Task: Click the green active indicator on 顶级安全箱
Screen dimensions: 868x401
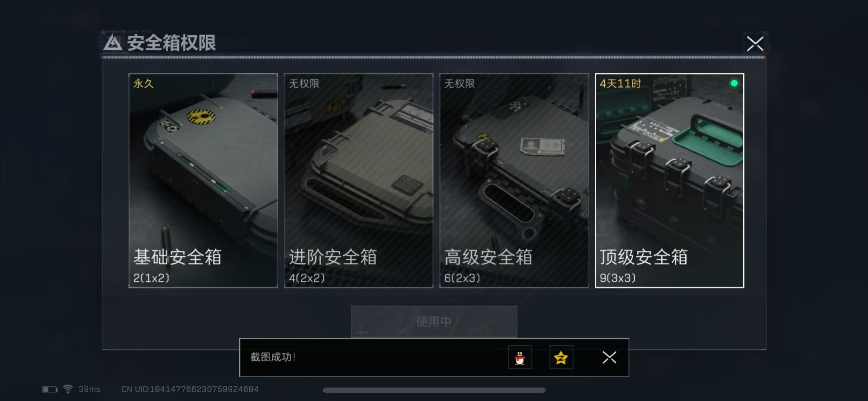Action: (734, 83)
